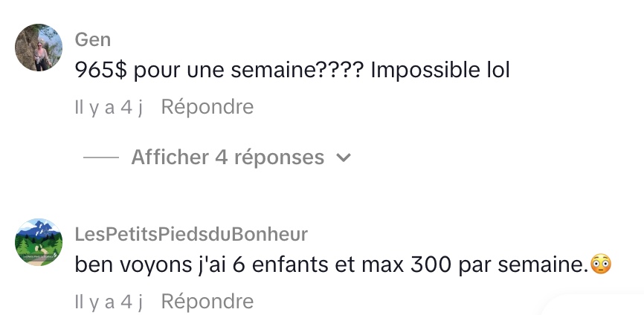
Task: Reply to LesPetitsPiedsduBonheur's comment
Action: (207, 301)
